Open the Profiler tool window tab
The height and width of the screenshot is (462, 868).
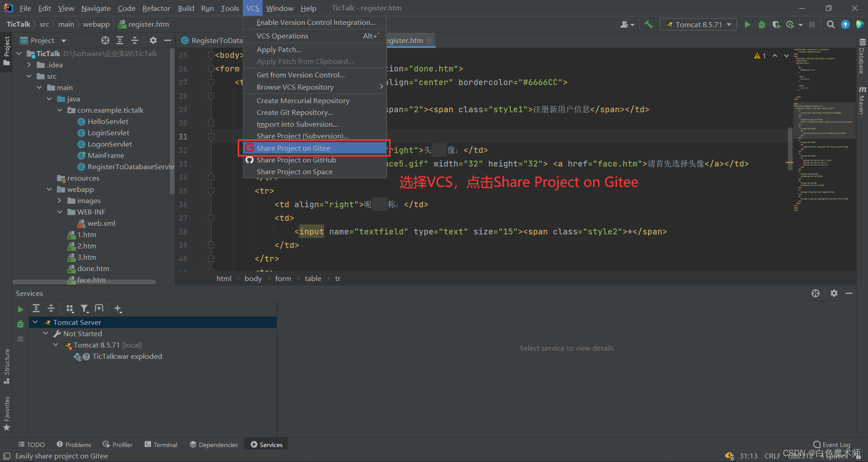point(118,445)
